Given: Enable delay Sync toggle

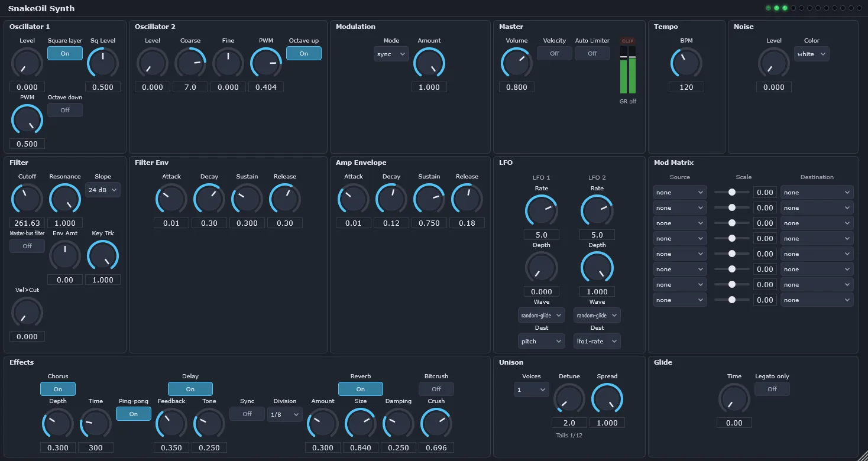Looking at the screenshot, I should pyautogui.click(x=247, y=414).
